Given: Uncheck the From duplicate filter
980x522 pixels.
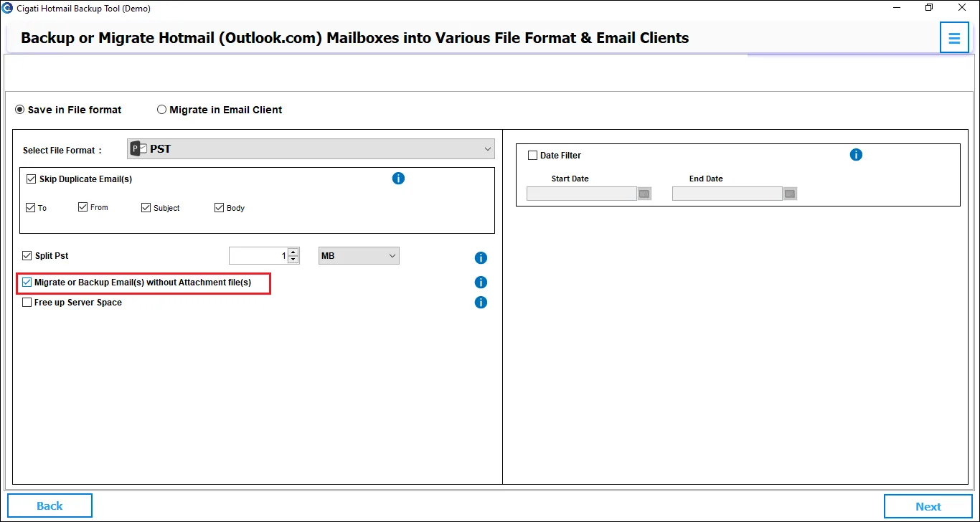Looking at the screenshot, I should [x=83, y=207].
